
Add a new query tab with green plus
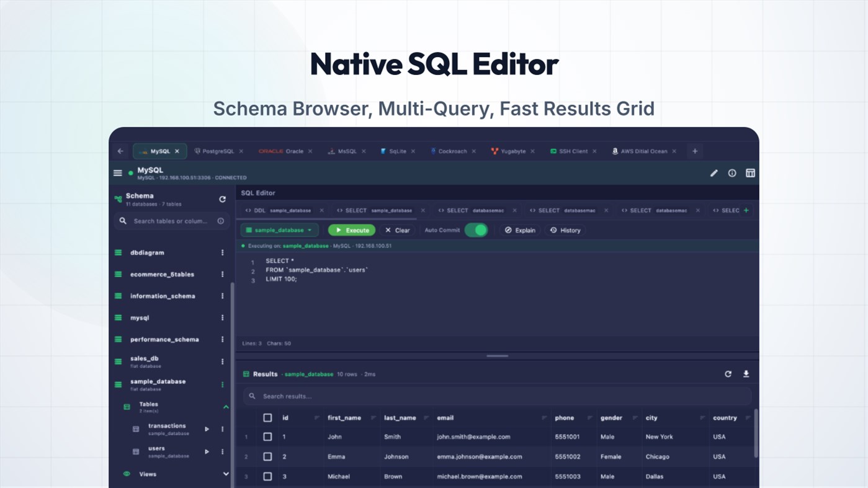point(746,210)
